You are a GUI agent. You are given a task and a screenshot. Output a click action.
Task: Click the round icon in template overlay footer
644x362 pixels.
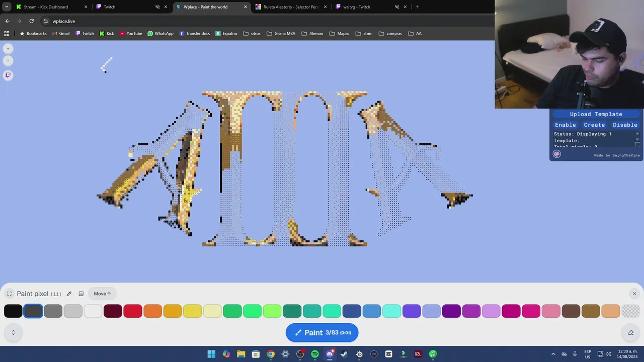click(557, 154)
